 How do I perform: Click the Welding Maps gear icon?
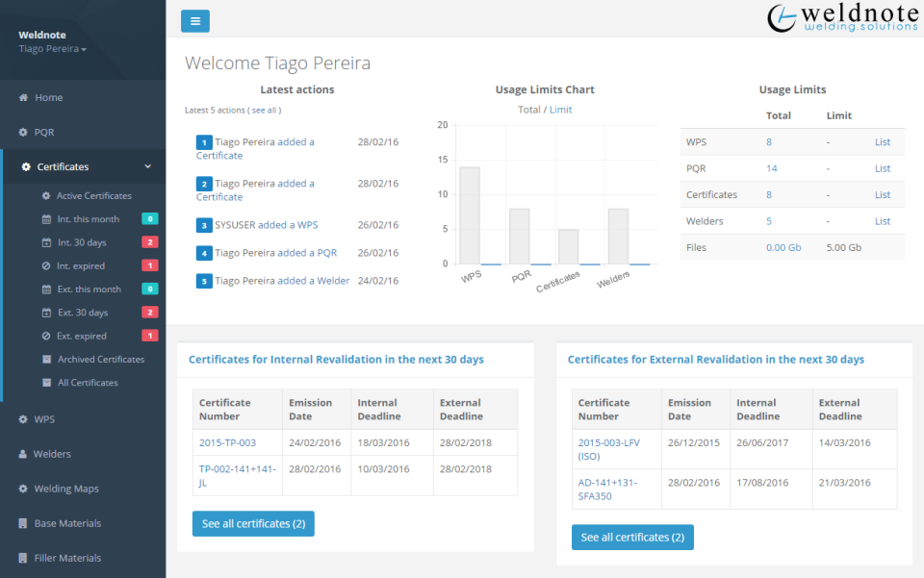(x=23, y=490)
